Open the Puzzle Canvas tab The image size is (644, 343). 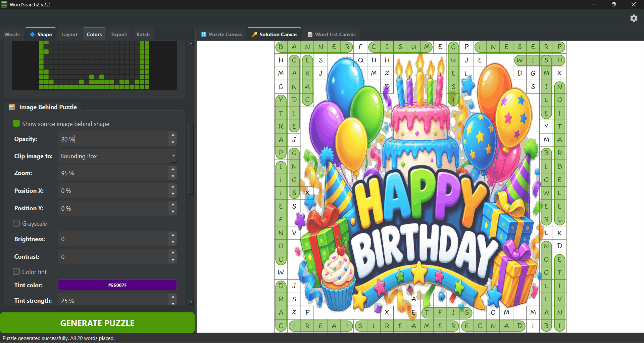[x=221, y=34]
